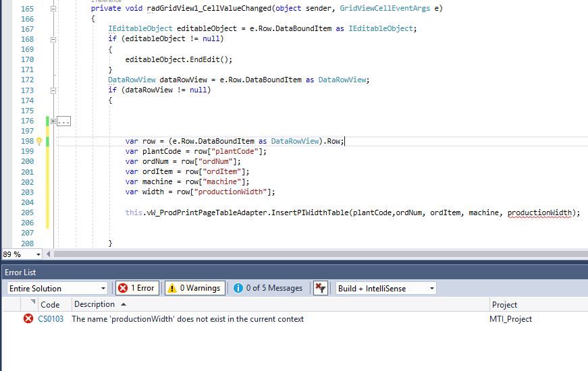Viewport: 588px width, 371px height.
Task: Click the GridViewCellEventArgs type on line 165
Action: [385, 8]
